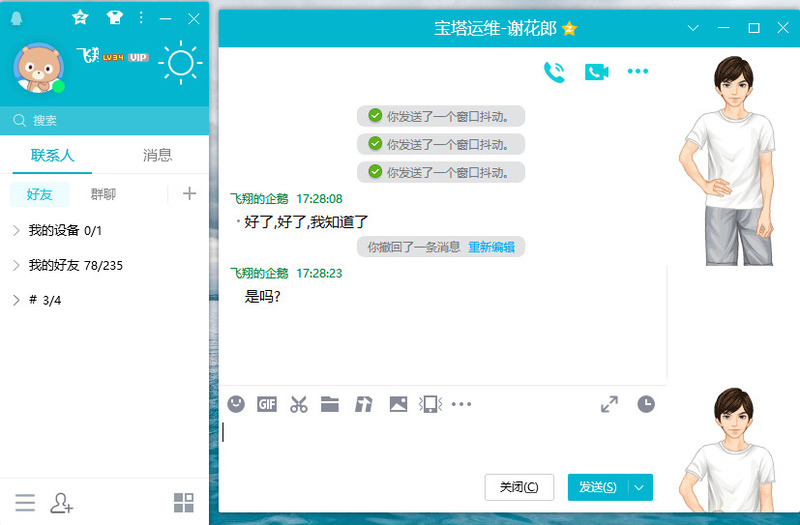800x525 pixels.
Task: Click the GIF button in chat toolbar
Action: (x=267, y=404)
